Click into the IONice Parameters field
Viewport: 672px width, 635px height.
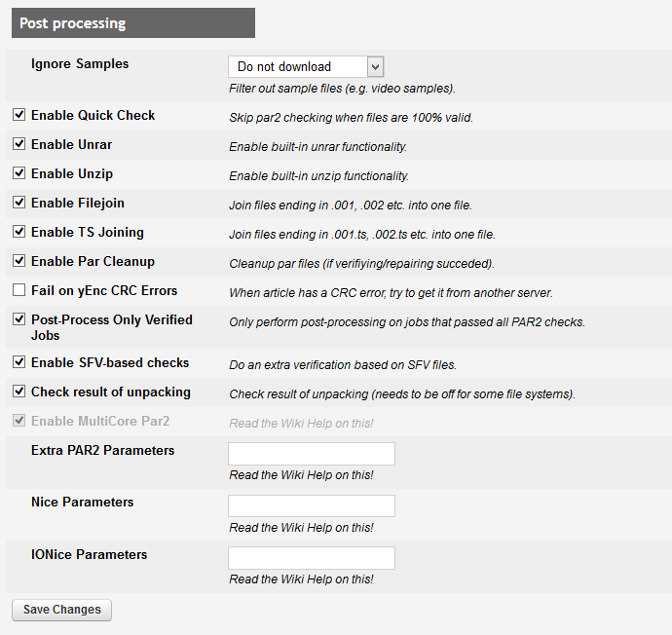tap(311, 558)
